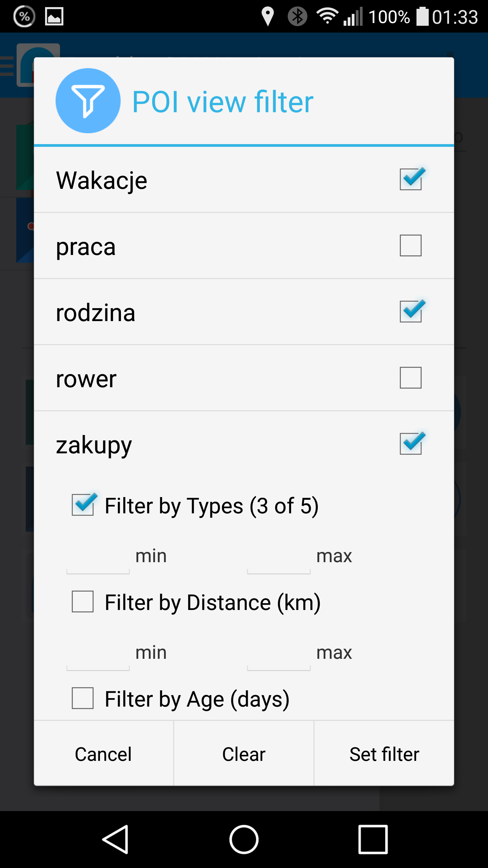Viewport: 488px width, 868px height.
Task: Check the rower checkbox
Action: [x=410, y=378]
